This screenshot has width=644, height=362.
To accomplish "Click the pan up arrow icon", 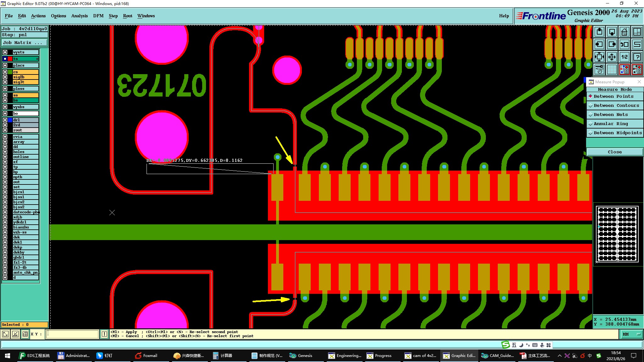I will pyautogui.click(x=599, y=32).
